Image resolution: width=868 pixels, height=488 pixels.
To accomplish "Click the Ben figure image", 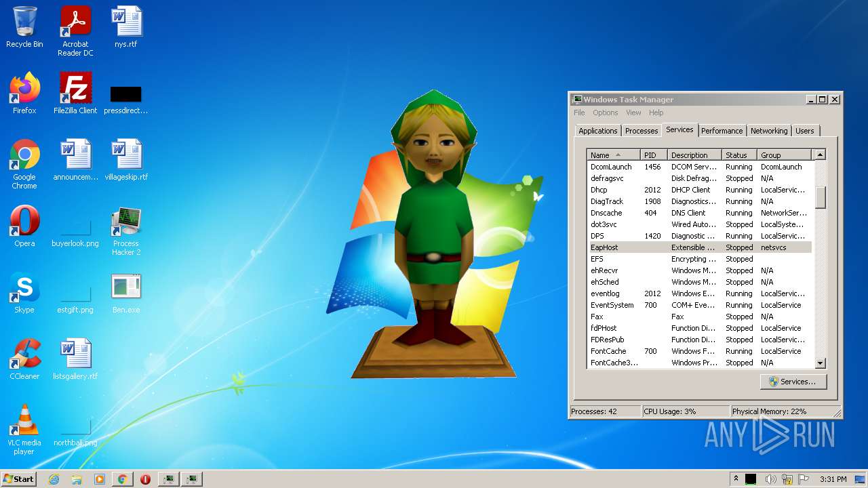I will coord(433,234).
